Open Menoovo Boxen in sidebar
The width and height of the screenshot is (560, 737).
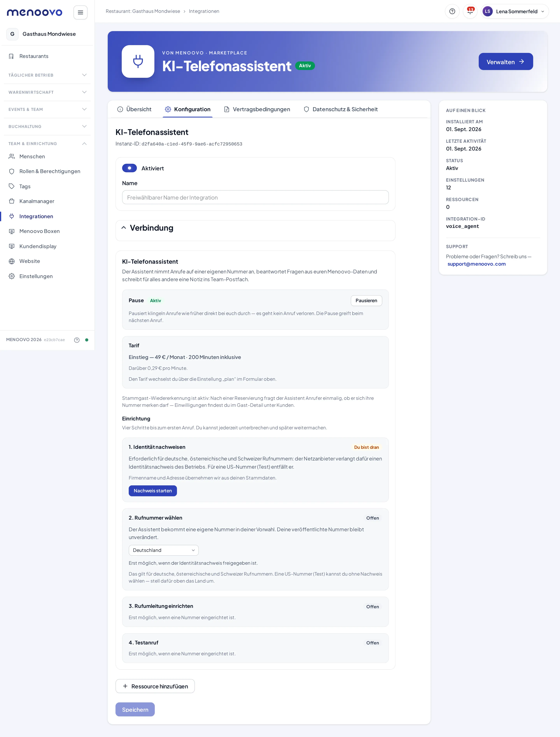pyautogui.click(x=47, y=231)
